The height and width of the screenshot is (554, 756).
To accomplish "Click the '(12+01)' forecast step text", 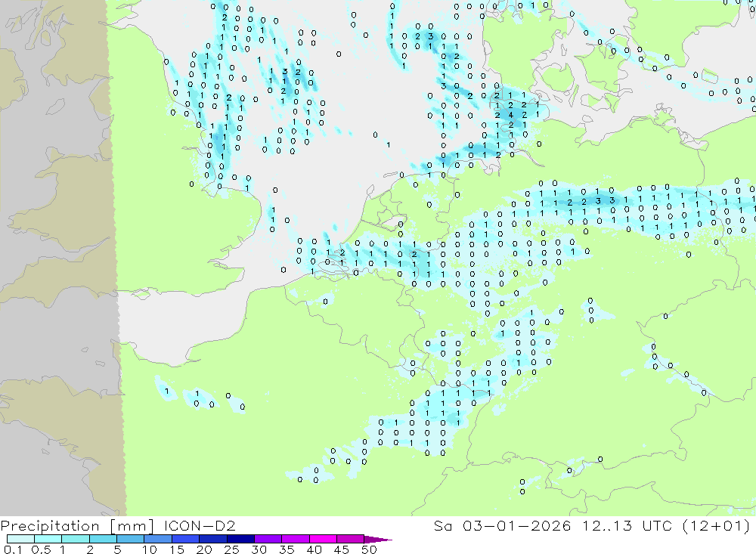I will pos(717,526).
